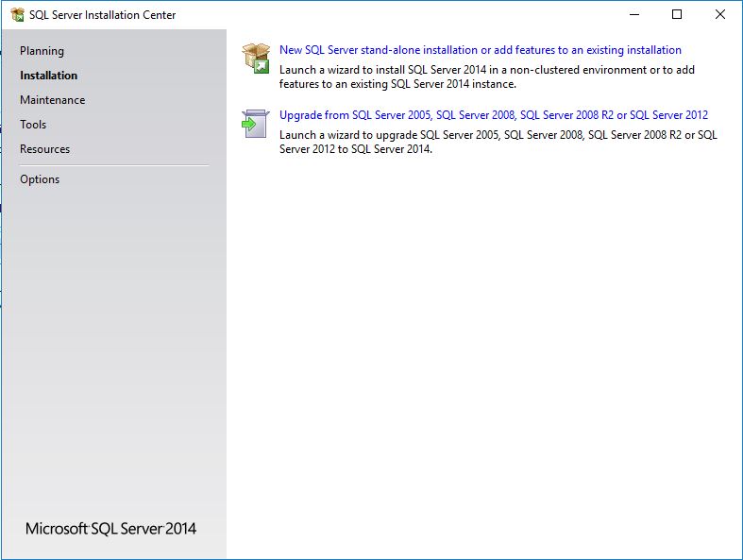Viewport: 743px width, 560px height.
Task: Click the upgrade icon with green arrow
Action: pyautogui.click(x=255, y=124)
